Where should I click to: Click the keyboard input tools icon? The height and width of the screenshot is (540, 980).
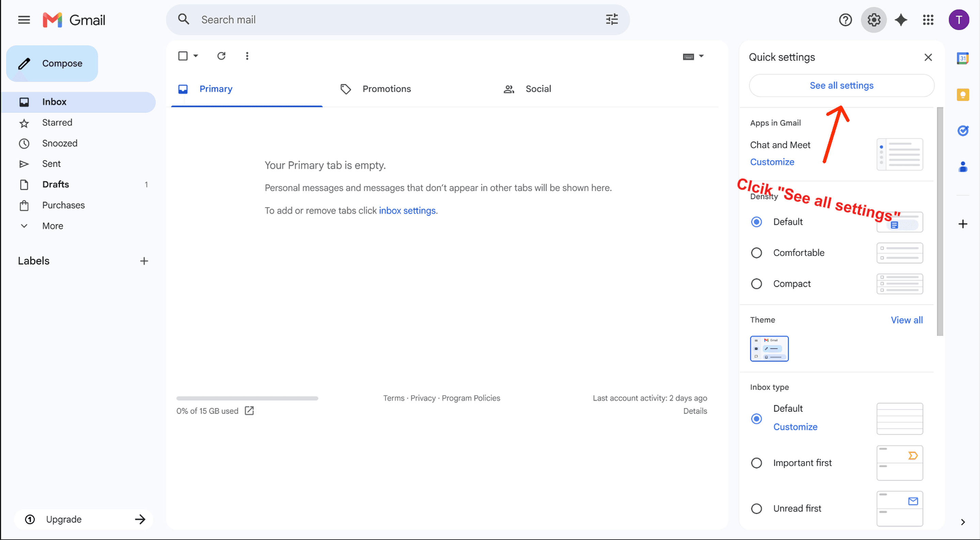coord(688,57)
